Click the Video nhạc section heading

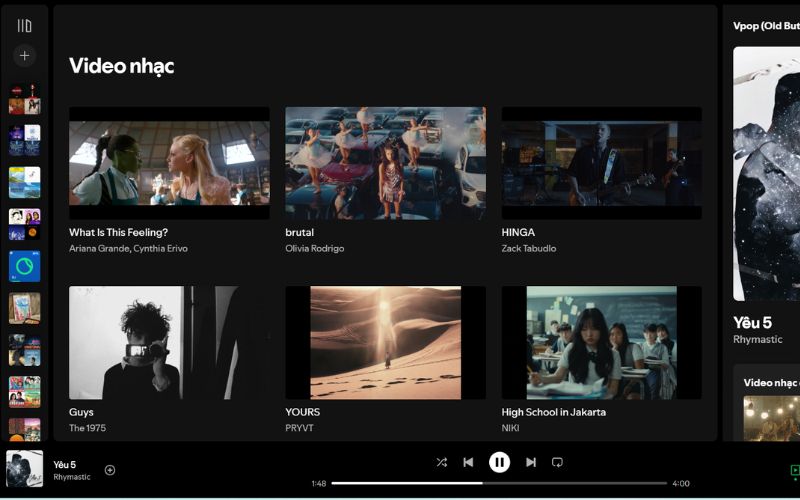(121, 66)
